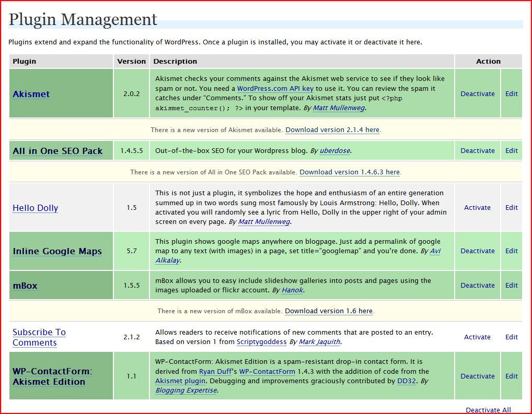
Task: Open uberdose author link
Action: pyautogui.click(x=334, y=150)
